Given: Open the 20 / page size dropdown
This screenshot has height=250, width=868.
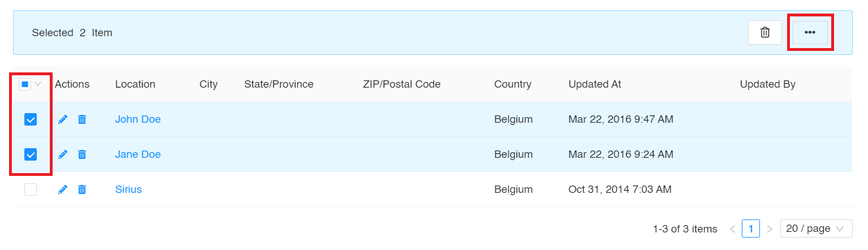Looking at the screenshot, I should (816, 229).
